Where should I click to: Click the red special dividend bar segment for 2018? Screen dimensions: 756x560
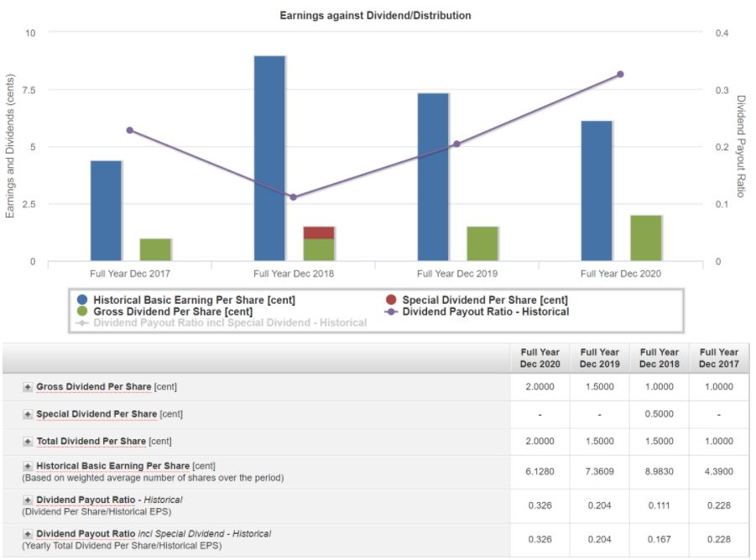tap(319, 233)
